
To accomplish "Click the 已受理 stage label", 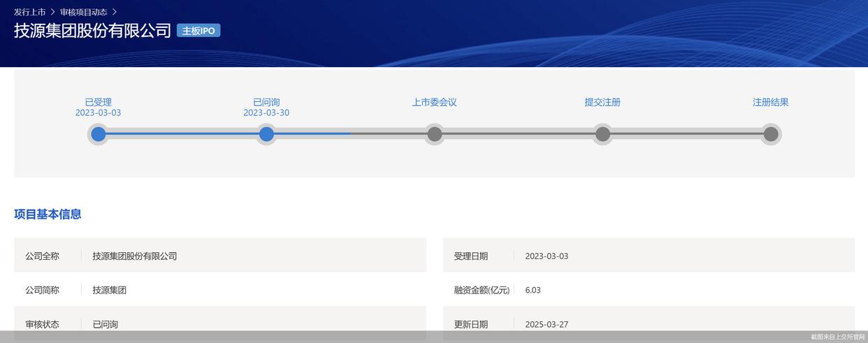I will (98, 102).
